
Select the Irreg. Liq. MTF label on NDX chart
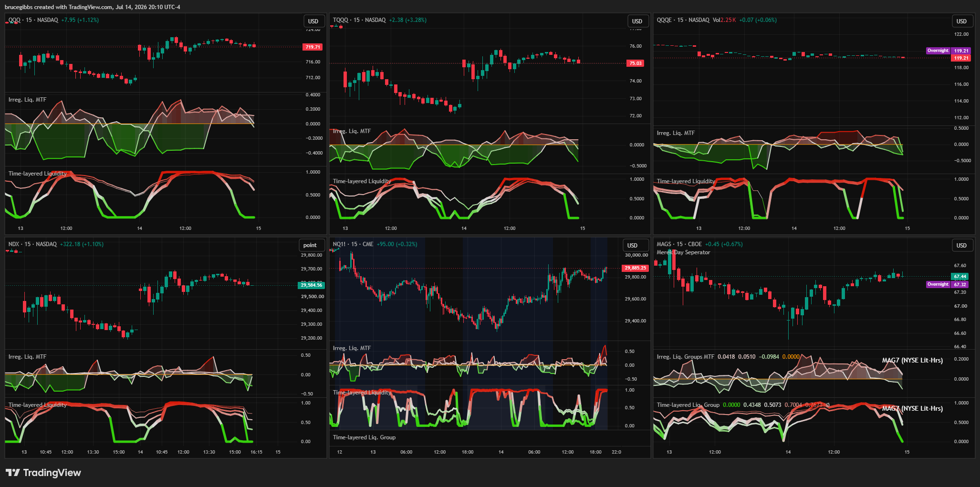[27, 357]
